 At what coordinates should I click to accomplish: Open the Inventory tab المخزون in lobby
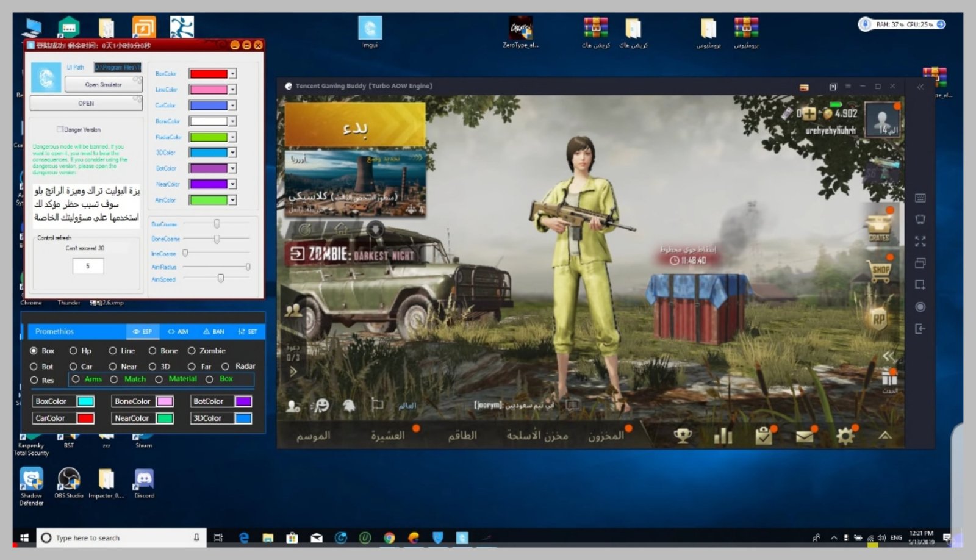[x=606, y=436]
